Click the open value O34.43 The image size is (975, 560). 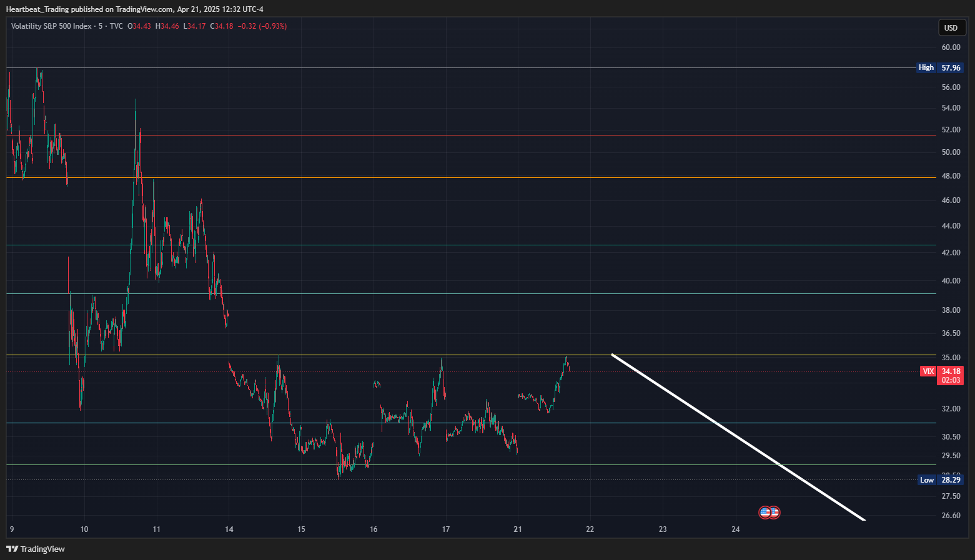(x=139, y=26)
